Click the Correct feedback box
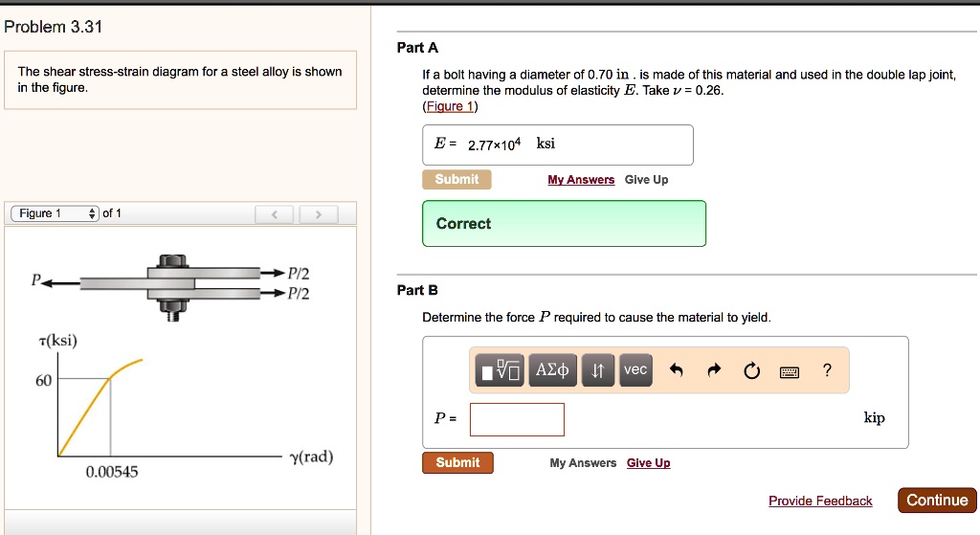 [x=564, y=224]
